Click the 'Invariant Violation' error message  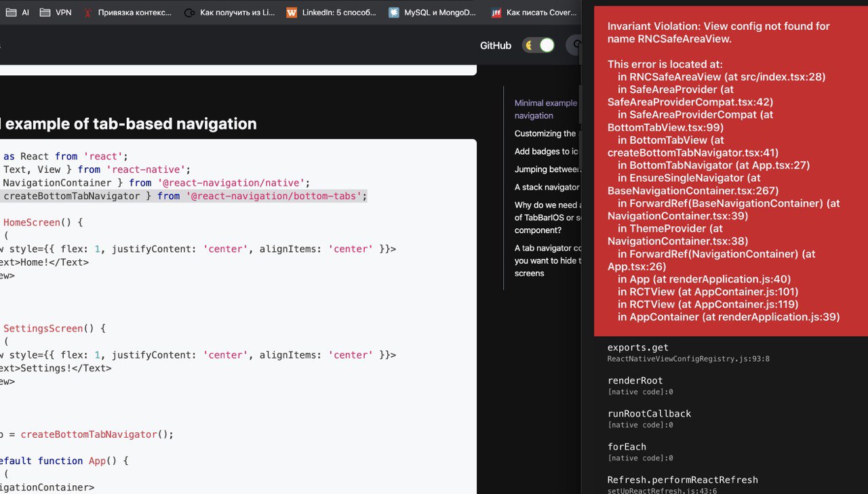tap(719, 33)
